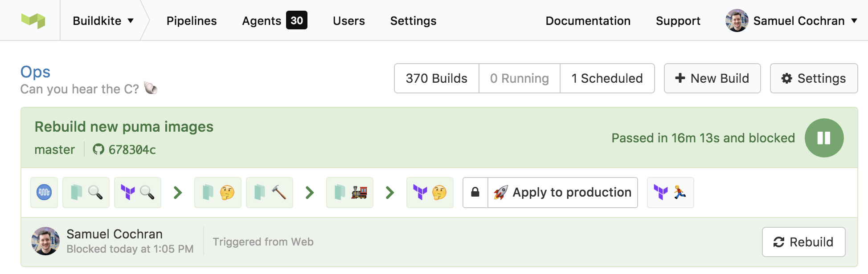The image size is (868, 274).
Task: Select the blue waveform pipeline step
Action: (44, 193)
